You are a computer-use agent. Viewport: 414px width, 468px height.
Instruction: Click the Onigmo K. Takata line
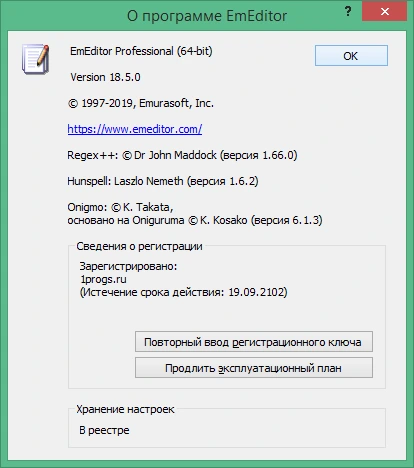click(x=120, y=207)
